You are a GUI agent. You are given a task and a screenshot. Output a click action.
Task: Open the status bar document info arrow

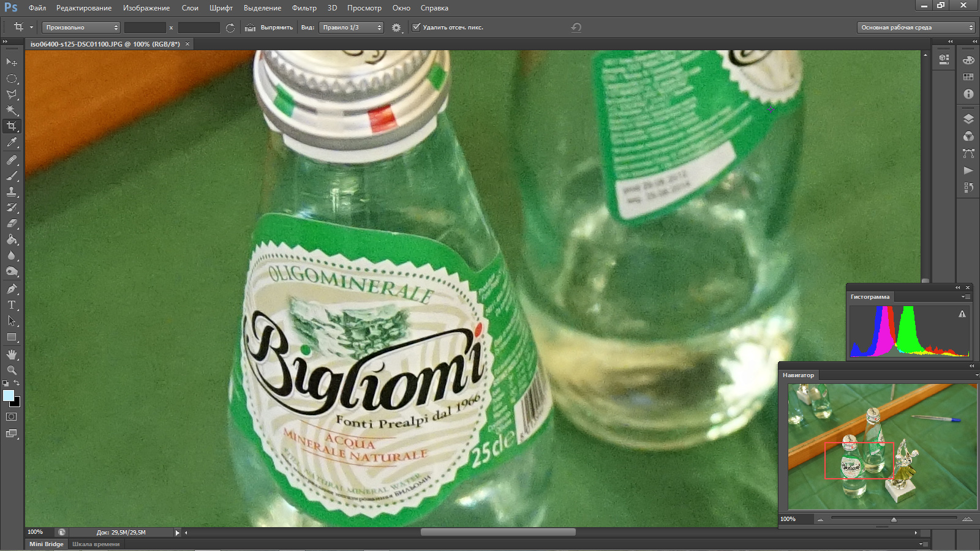coord(178,533)
